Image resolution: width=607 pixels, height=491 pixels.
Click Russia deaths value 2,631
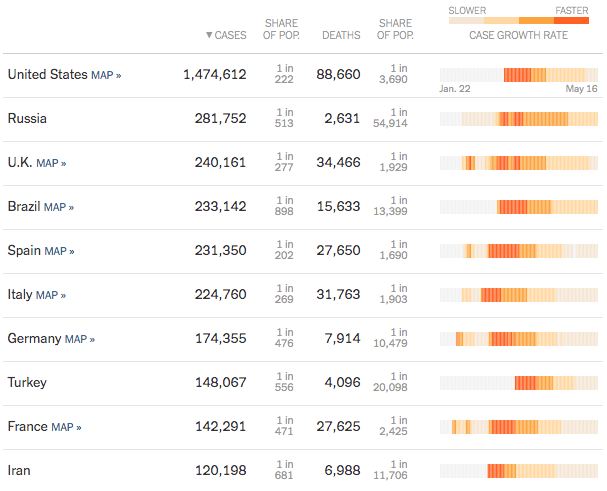(x=342, y=118)
